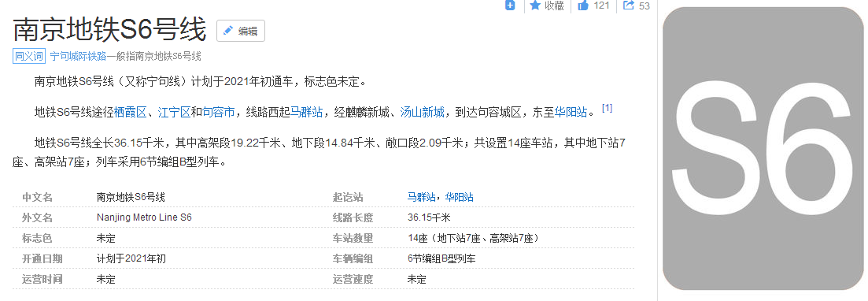
Task: Click the page title 南京地铁S6号线
Action: [x=109, y=30]
